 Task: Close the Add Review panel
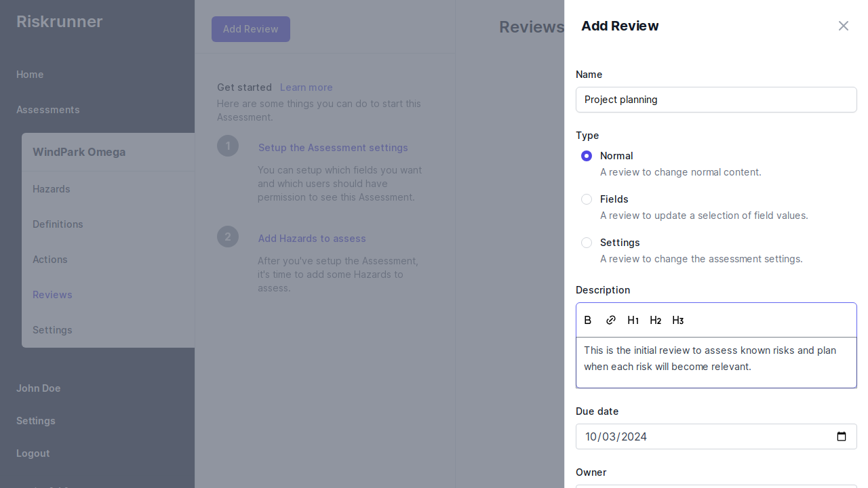[x=843, y=26]
